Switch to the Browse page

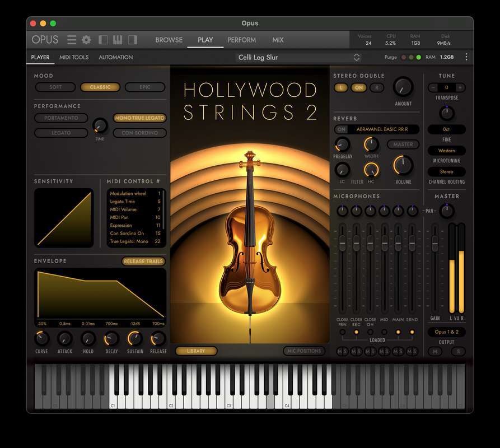coord(169,40)
